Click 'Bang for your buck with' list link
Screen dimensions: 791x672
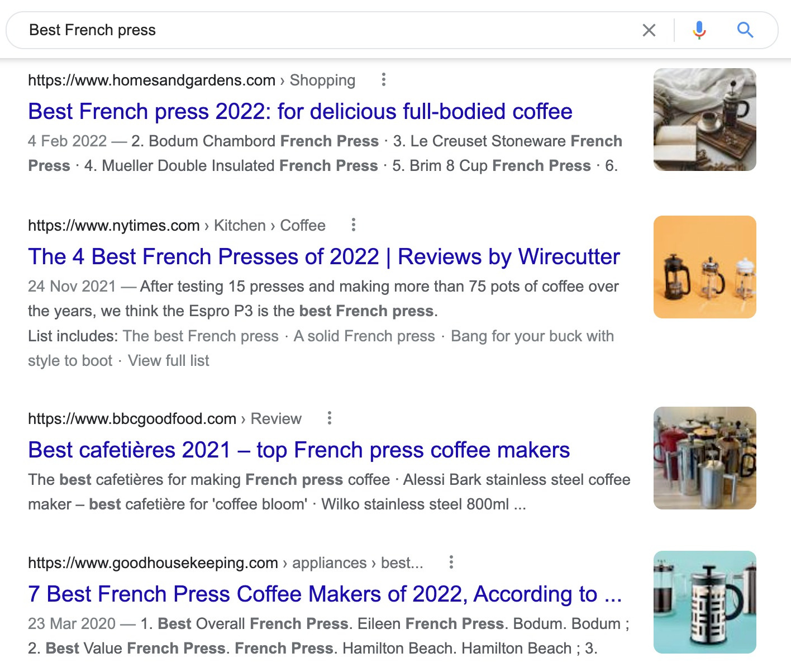(x=532, y=336)
